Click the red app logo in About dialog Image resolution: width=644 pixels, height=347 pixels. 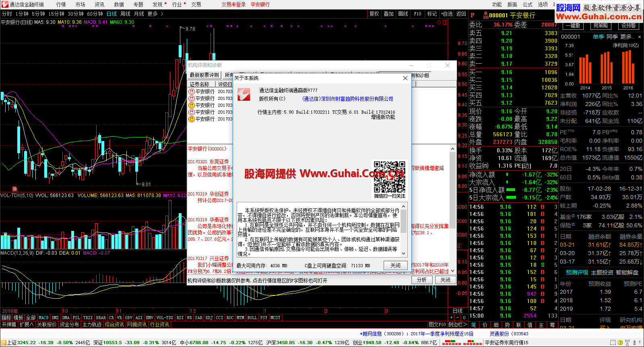click(x=244, y=94)
